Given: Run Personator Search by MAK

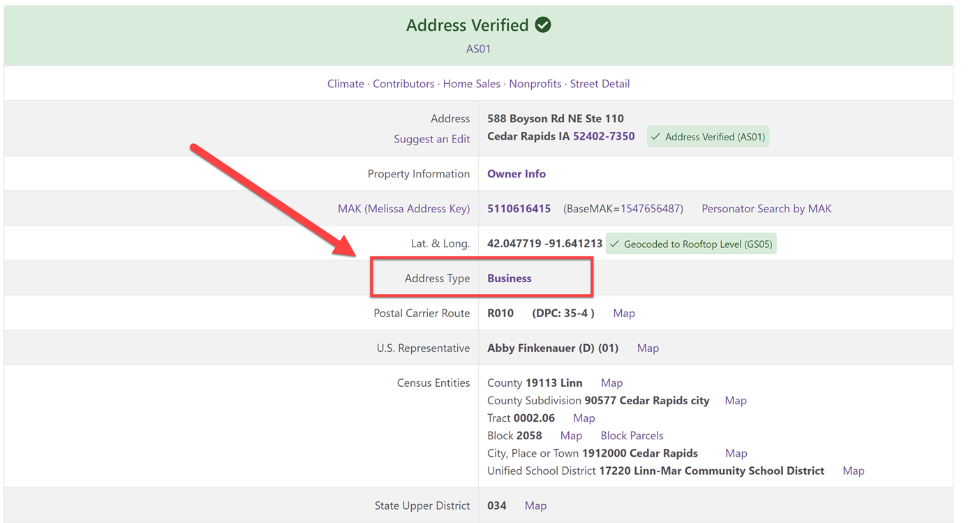Looking at the screenshot, I should point(766,209).
